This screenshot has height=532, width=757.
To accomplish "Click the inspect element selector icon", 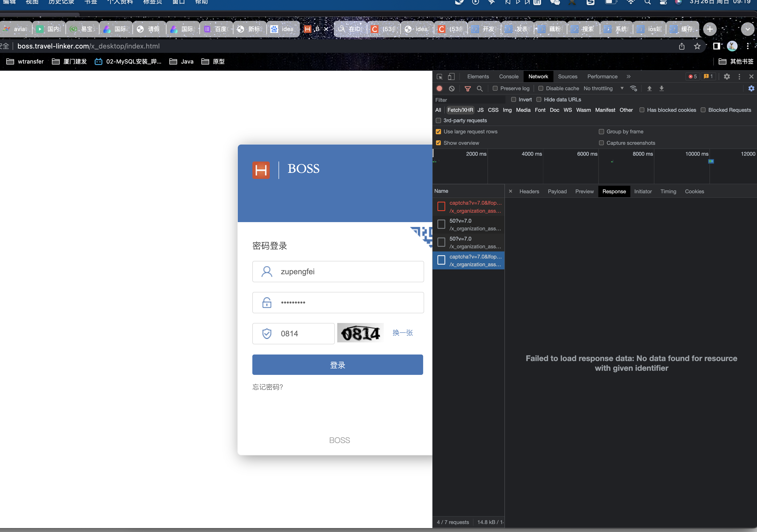I will click(439, 77).
